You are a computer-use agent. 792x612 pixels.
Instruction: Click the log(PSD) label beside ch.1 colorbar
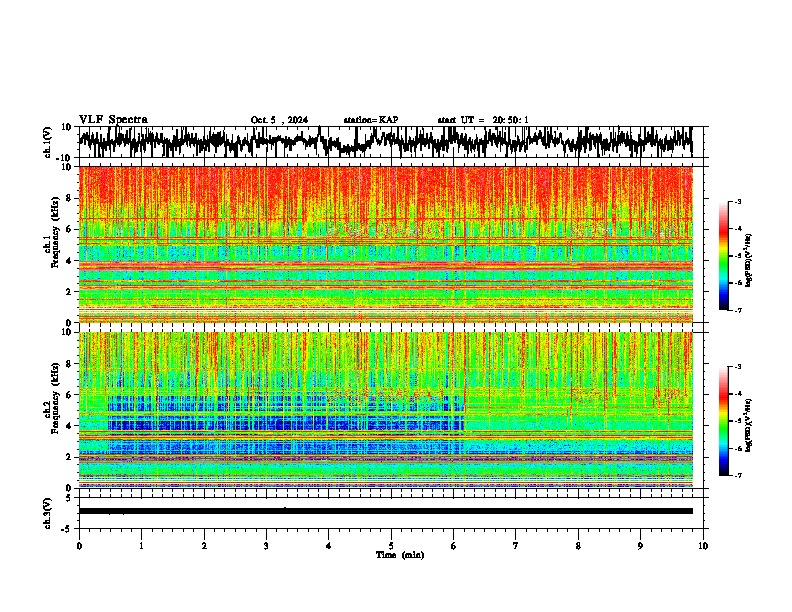tap(748, 261)
